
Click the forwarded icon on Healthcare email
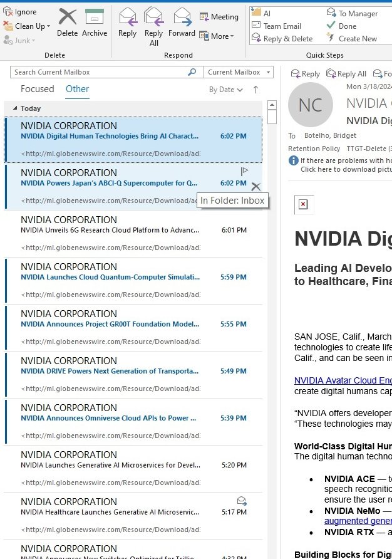tap(242, 501)
